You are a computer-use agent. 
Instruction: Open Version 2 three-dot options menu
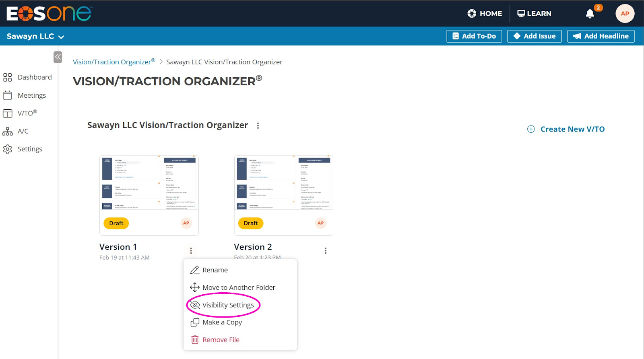point(325,250)
